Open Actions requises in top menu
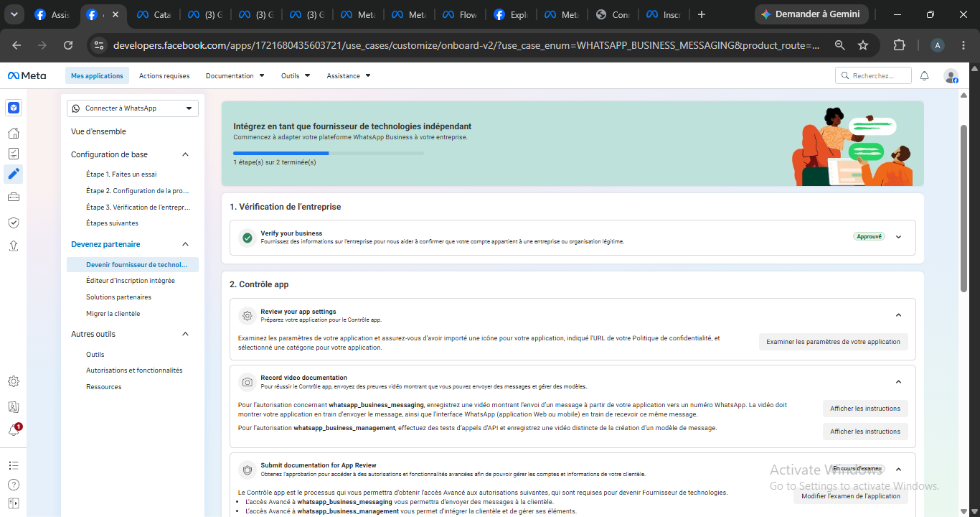 [164, 75]
